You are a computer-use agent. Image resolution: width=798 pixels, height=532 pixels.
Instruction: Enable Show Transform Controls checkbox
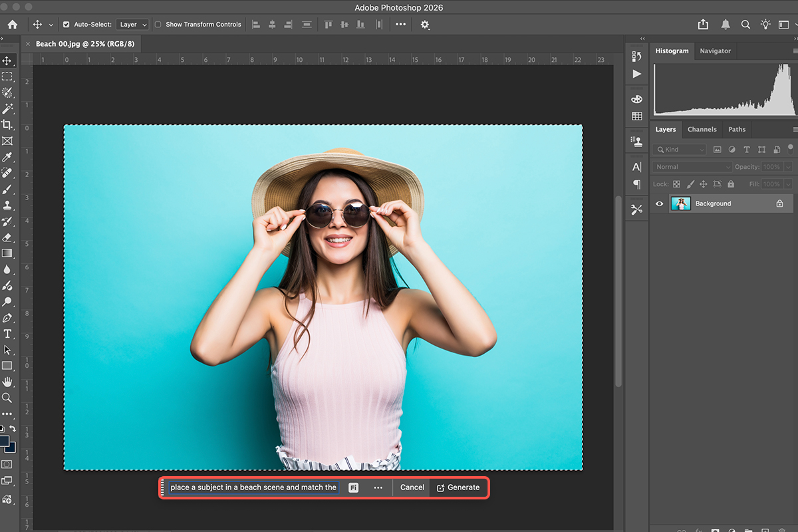coord(158,25)
